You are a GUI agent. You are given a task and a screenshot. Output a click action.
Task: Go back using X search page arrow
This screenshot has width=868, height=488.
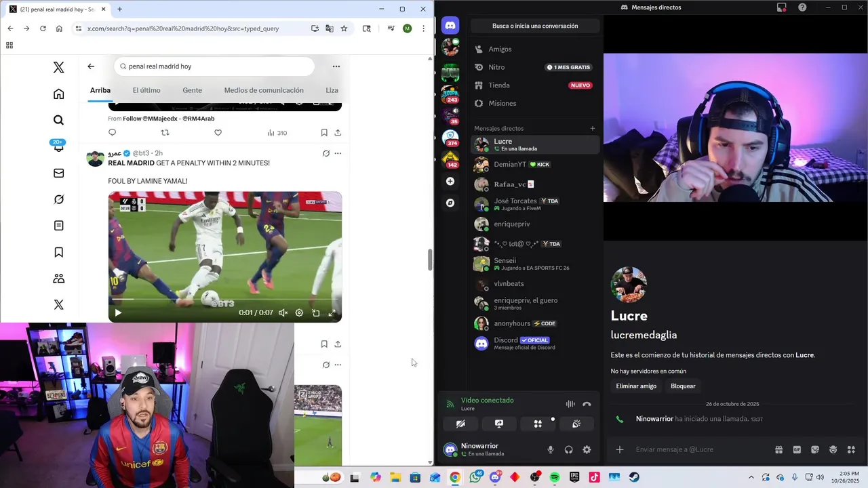(91, 66)
